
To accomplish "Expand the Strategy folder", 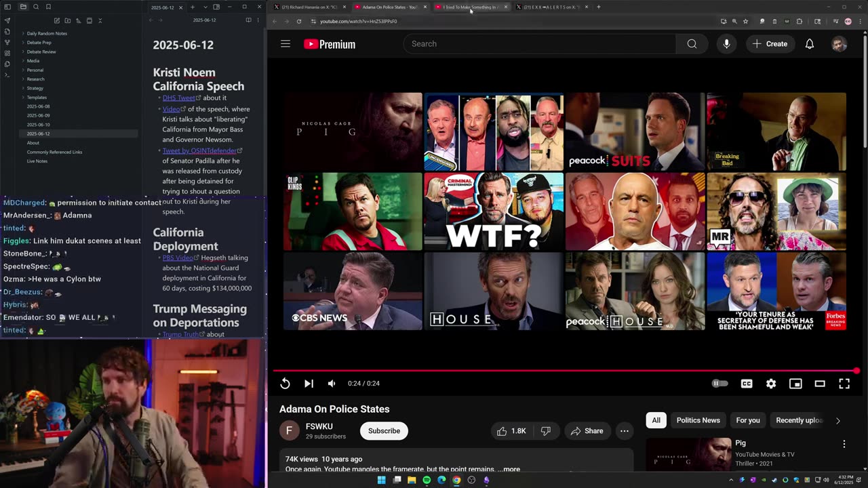I will [35, 88].
